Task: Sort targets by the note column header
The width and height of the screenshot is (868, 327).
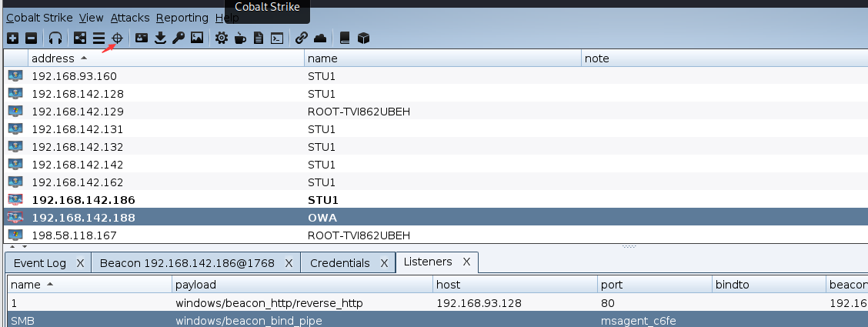Action: [725, 58]
